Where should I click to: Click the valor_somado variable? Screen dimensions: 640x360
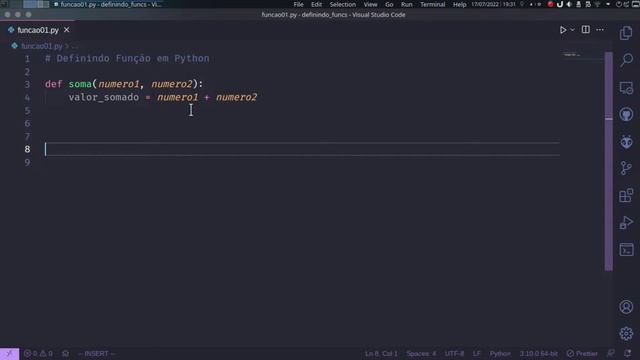coord(104,97)
